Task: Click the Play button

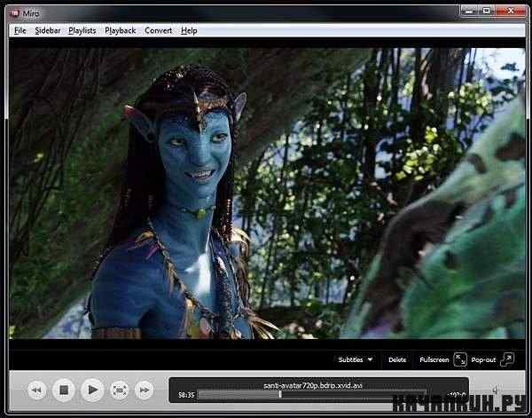Action: pos(92,390)
